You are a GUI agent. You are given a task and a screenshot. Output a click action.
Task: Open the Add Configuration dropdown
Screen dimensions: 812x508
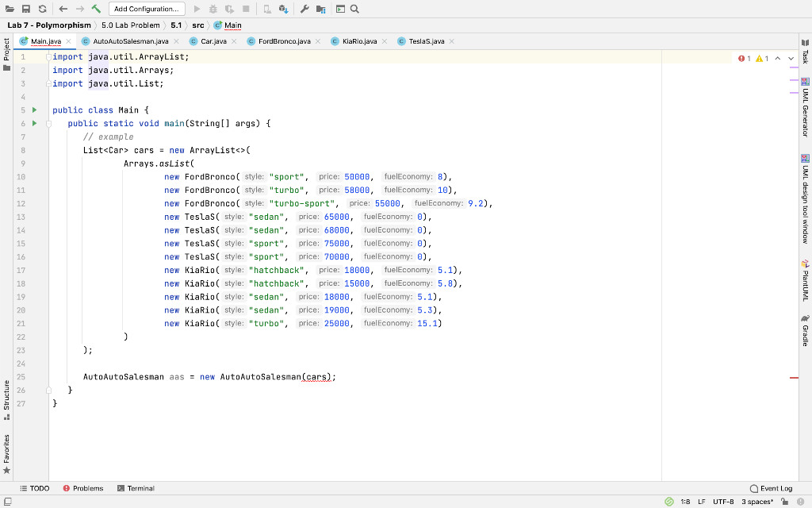tap(147, 9)
